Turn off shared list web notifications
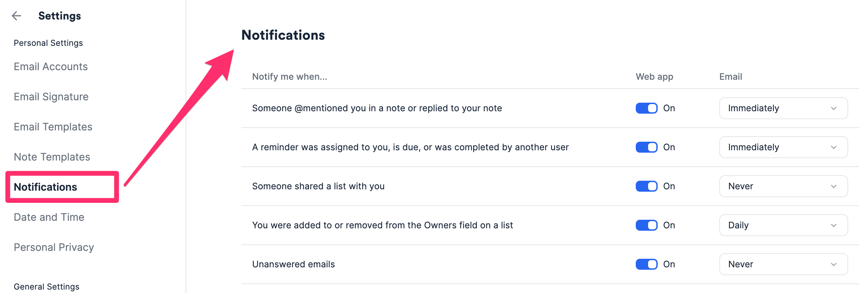Viewport: 868px width, 293px height. [x=646, y=186]
